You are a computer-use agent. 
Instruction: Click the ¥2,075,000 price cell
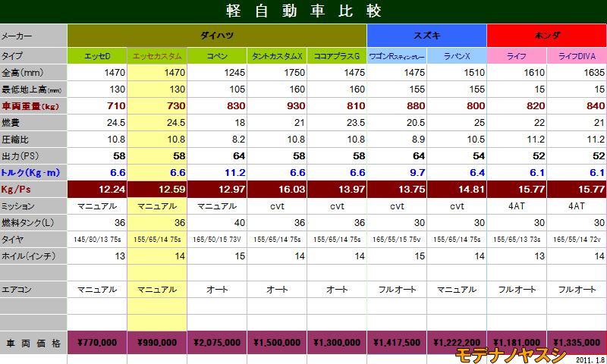[217, 343]
